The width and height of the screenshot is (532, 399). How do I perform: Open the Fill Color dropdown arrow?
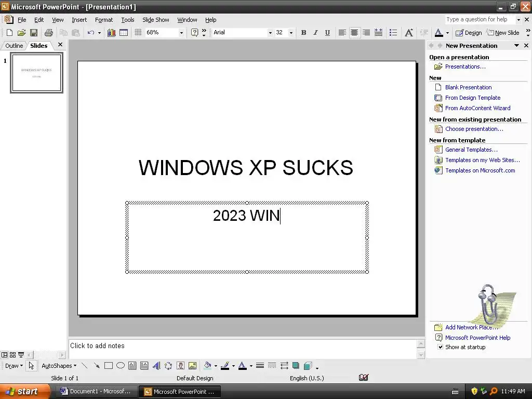coord(216,366)
